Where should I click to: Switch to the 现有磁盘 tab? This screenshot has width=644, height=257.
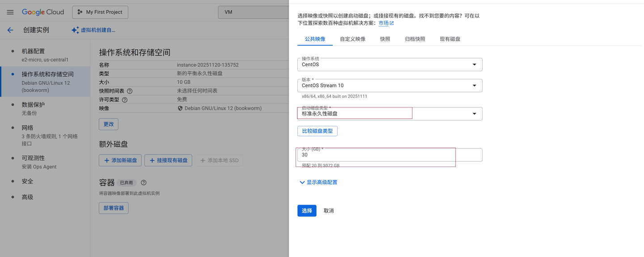450,39
